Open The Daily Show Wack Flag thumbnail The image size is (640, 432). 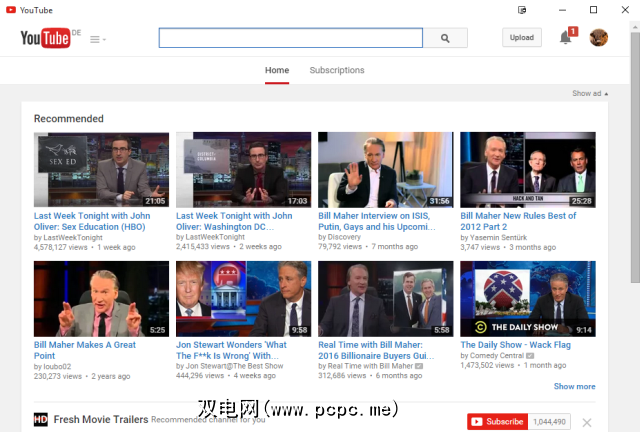528,298
